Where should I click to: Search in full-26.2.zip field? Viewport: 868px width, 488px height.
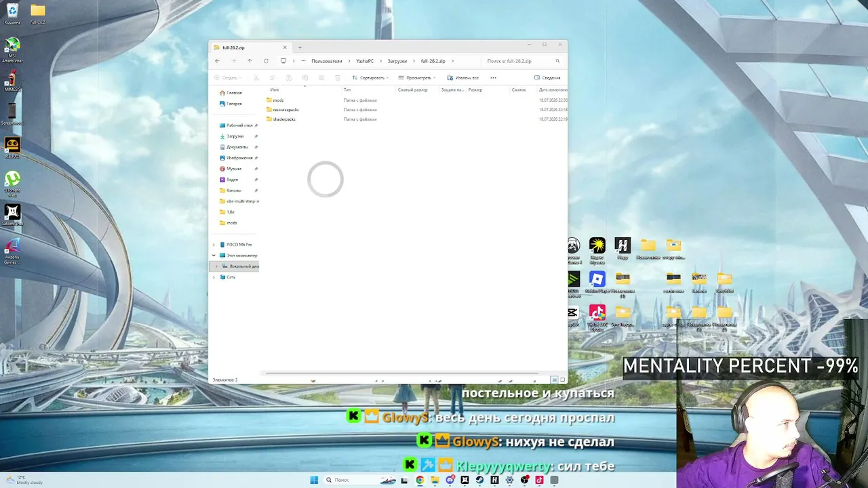click(x=524, y=61)
